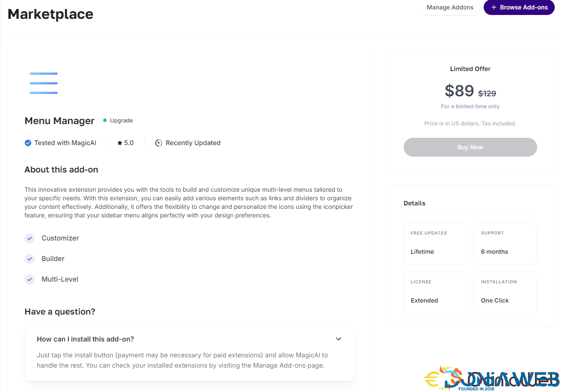Click the $89 limited offer price
Image resolution: width=562 pixels, height=392 pixels.
[x=459, y=91]
